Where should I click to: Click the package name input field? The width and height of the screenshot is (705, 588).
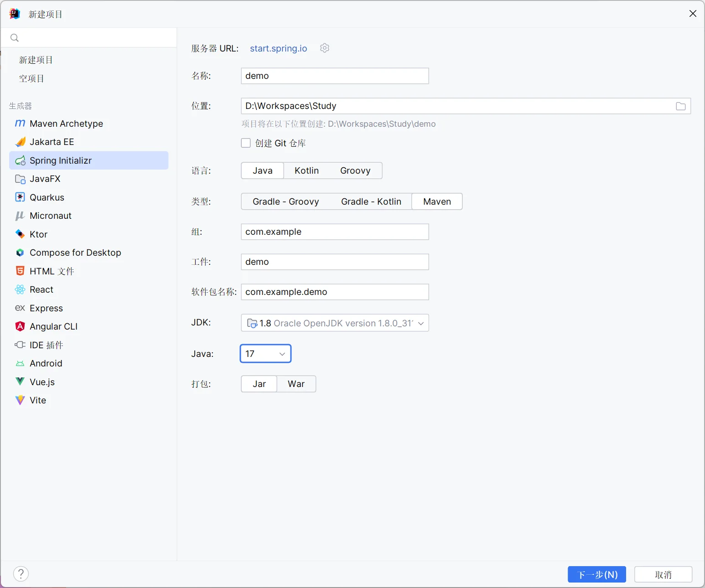(x=334, y=292)
